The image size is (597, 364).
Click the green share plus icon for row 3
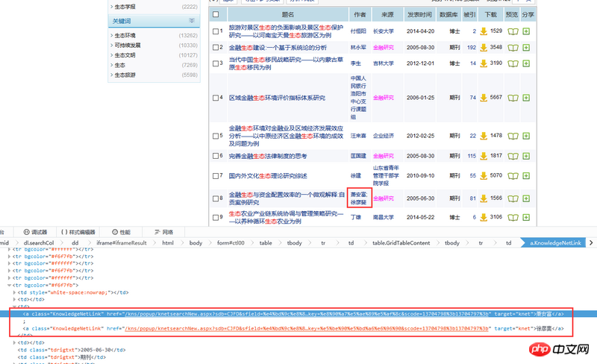click(x=527, y=63)
